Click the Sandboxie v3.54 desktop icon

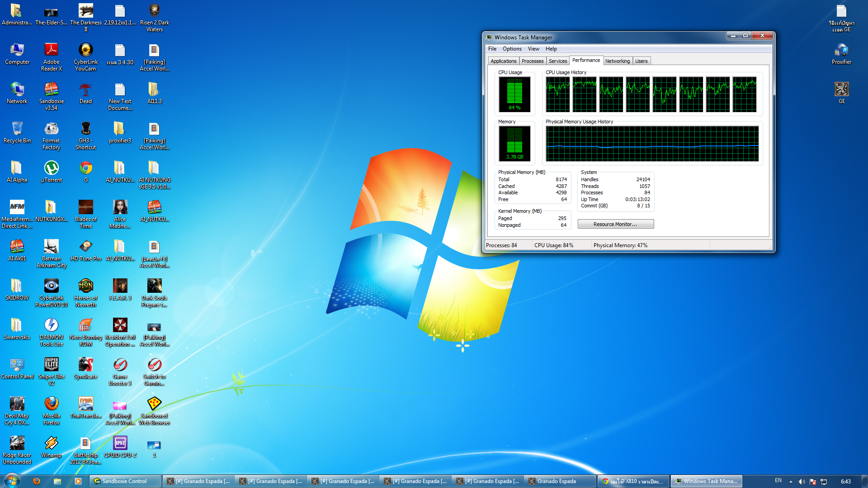pos(51,90)
